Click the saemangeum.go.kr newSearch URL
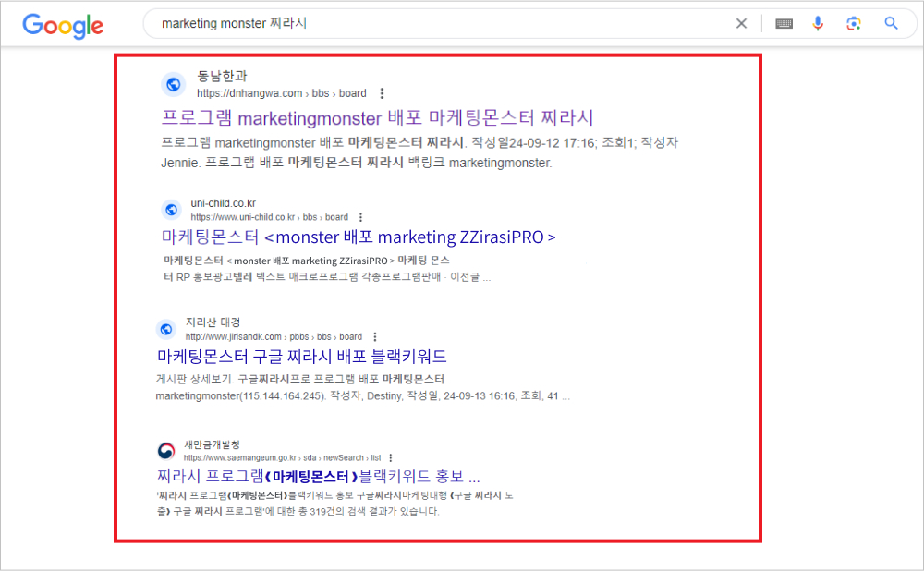This screenshot has height=571, width=924. pyautogui.click(x=282, y=458)
